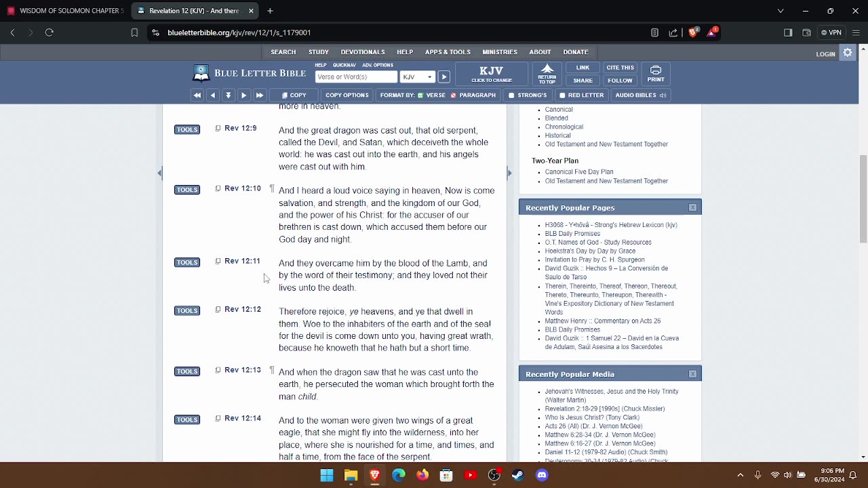Open the Rev 12:12 verse link

point(243,309)
